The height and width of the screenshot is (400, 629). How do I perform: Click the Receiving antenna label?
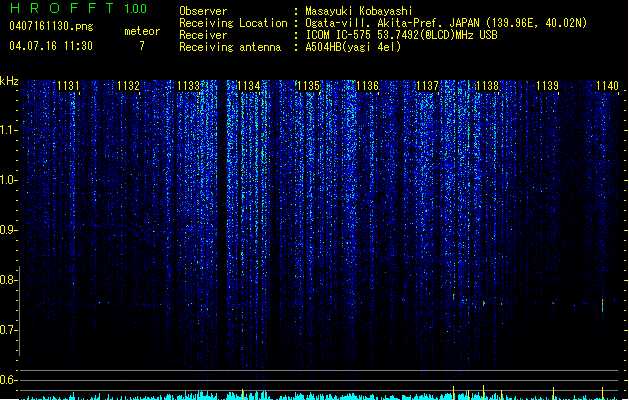point(230,47)
